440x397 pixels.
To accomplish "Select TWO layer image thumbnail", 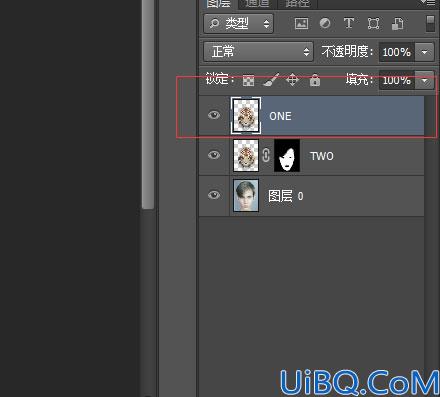I will tap(246, 155).
